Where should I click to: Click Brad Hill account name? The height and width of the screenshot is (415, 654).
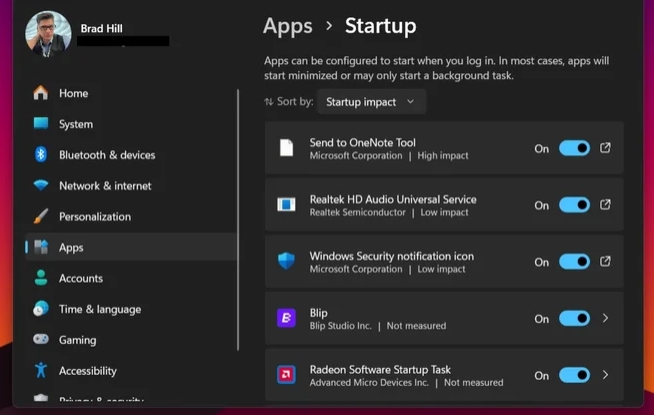click(x=101, y=28)
